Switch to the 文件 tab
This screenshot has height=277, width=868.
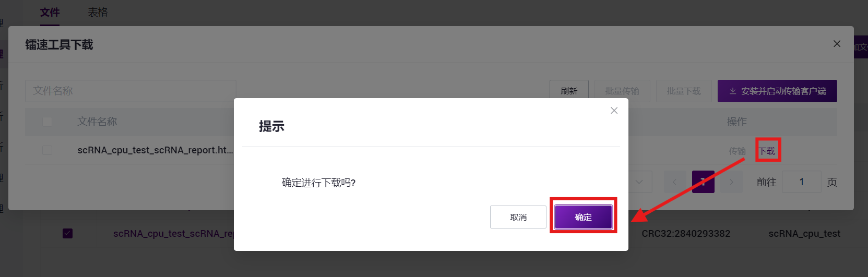pyautogui.click(x=50, y=13)
